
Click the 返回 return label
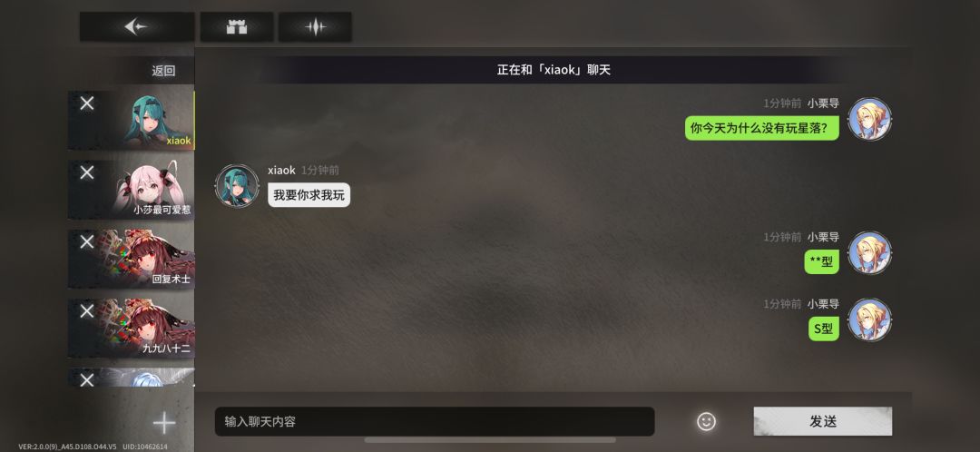pos(163,71)
